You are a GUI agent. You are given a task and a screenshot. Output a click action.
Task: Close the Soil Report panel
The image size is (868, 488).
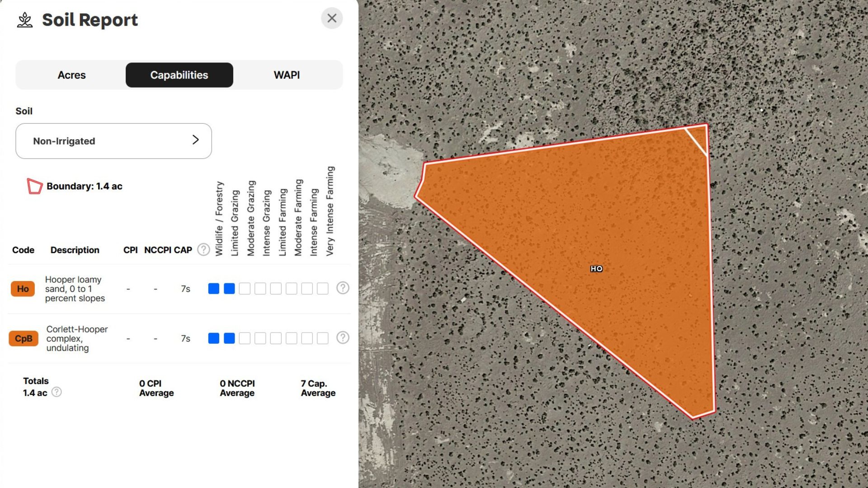[x=332, y=19]
